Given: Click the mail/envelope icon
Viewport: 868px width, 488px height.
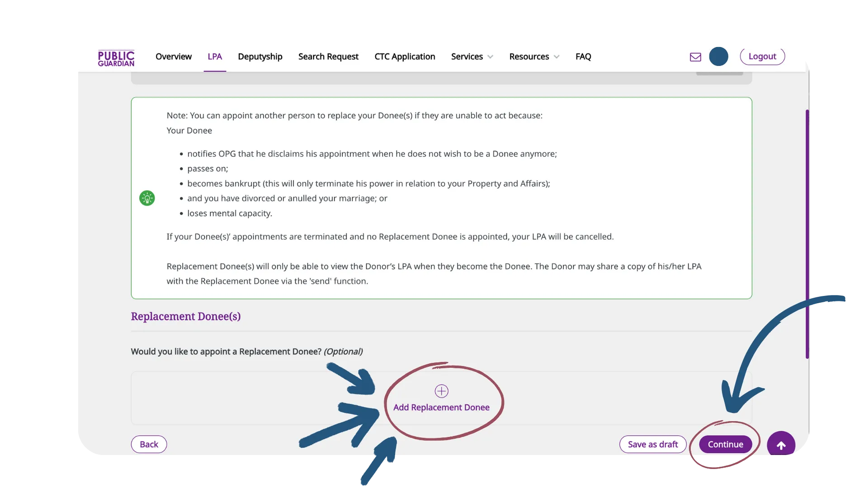Looking at the screenshot, I should [x=695, y=56].
